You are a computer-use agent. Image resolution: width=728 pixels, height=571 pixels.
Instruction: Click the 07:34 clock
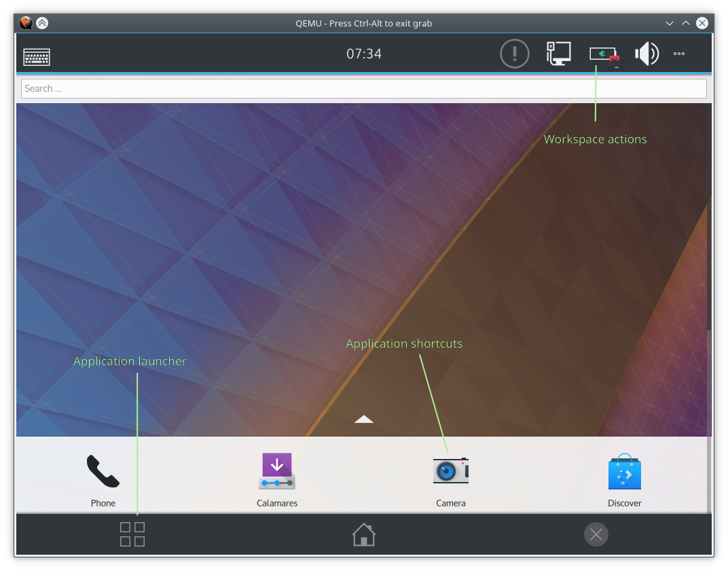[364, 54]
